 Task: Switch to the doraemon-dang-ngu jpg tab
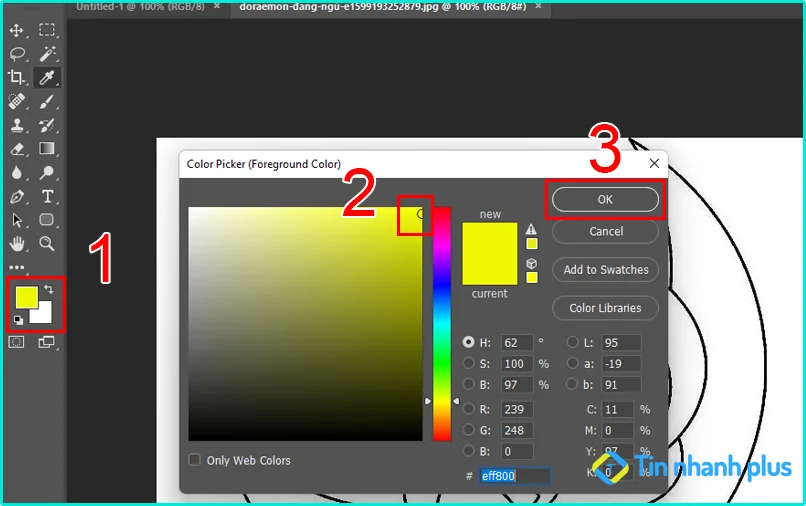click(383, 7)
